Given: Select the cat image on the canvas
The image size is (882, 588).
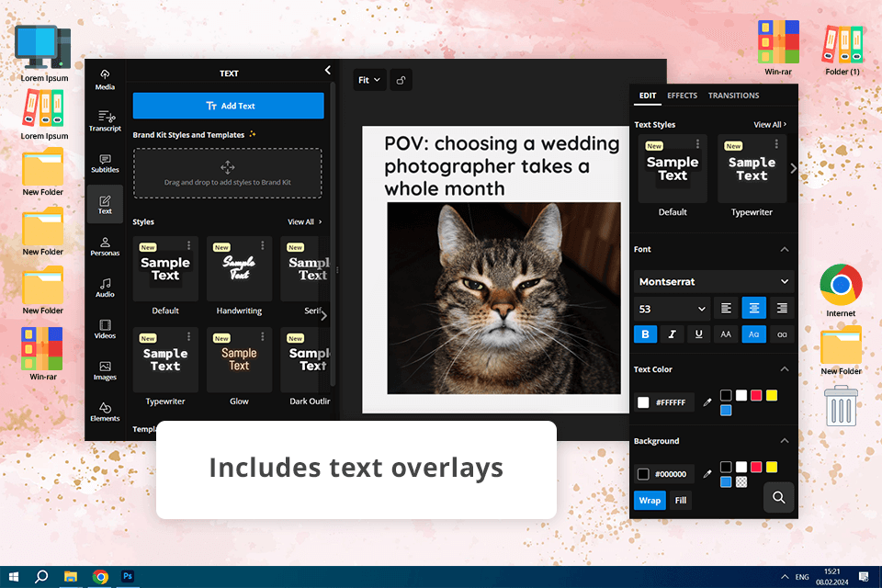Looking at the screenshot, I should (504, 299).
